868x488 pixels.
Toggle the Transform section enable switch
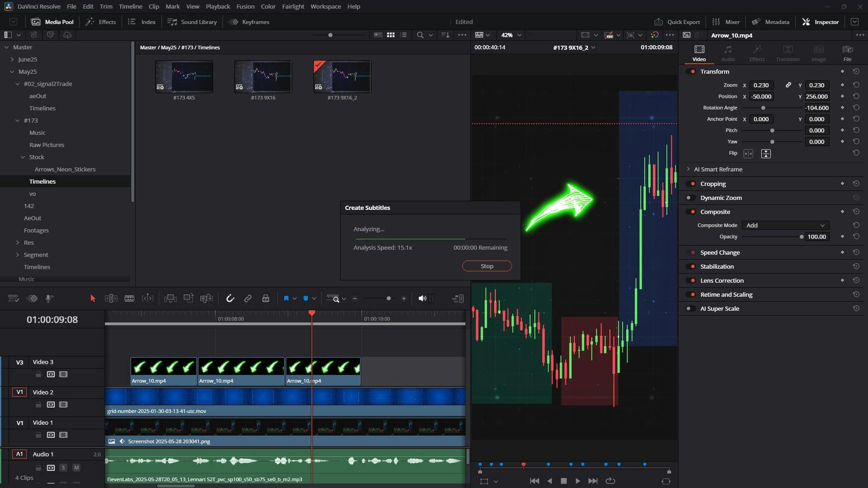[x=691, y=71]
